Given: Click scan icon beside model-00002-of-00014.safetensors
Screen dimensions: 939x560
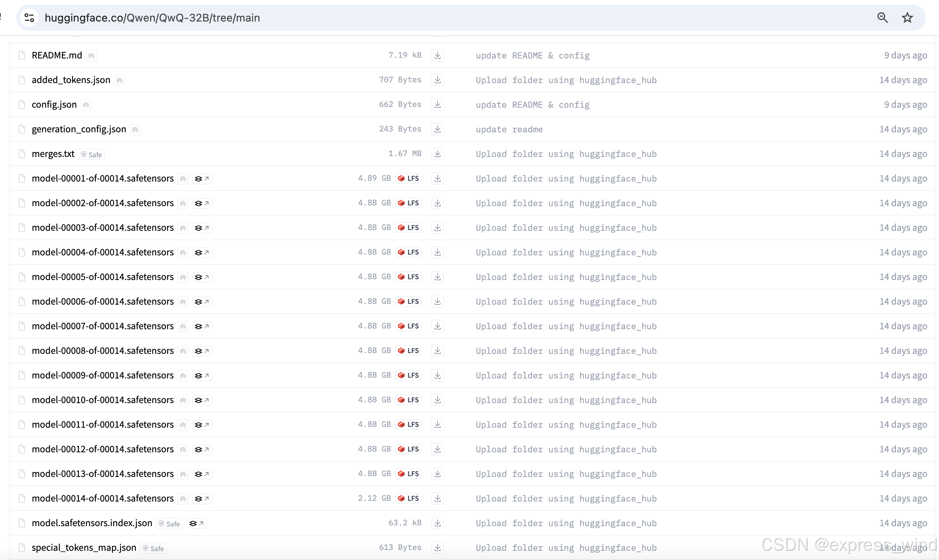Looking at the screenshot, I should coord(183,204).
